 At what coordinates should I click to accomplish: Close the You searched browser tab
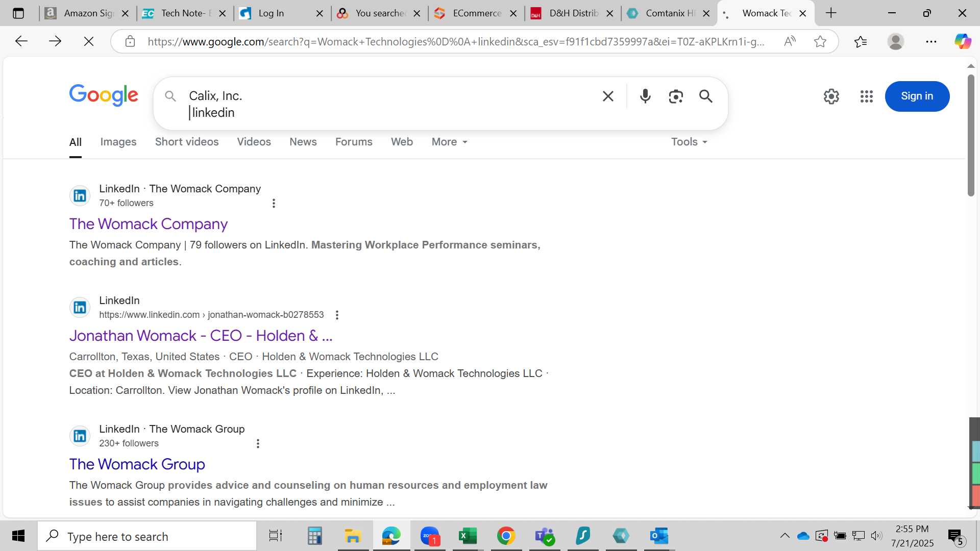417,14
